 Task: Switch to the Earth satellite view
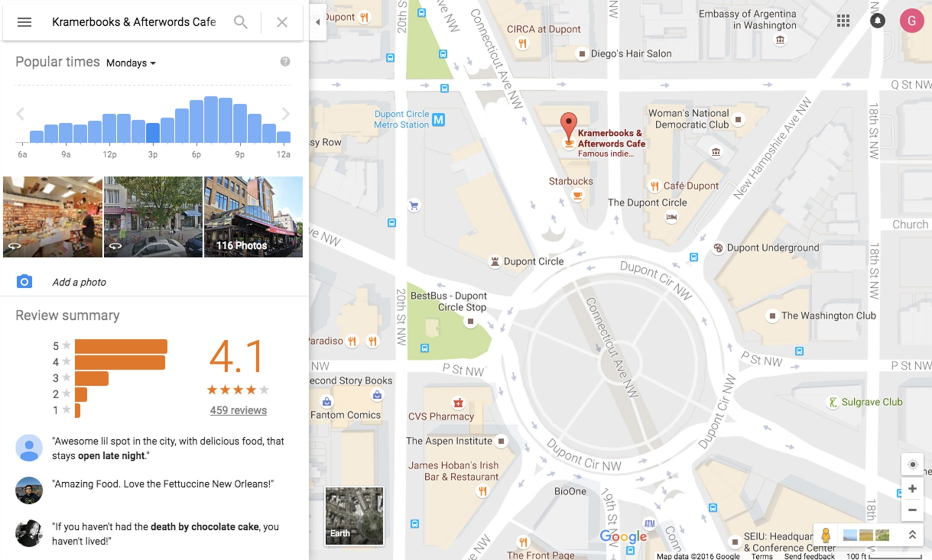pyautogui.click(x=354, y=516)
